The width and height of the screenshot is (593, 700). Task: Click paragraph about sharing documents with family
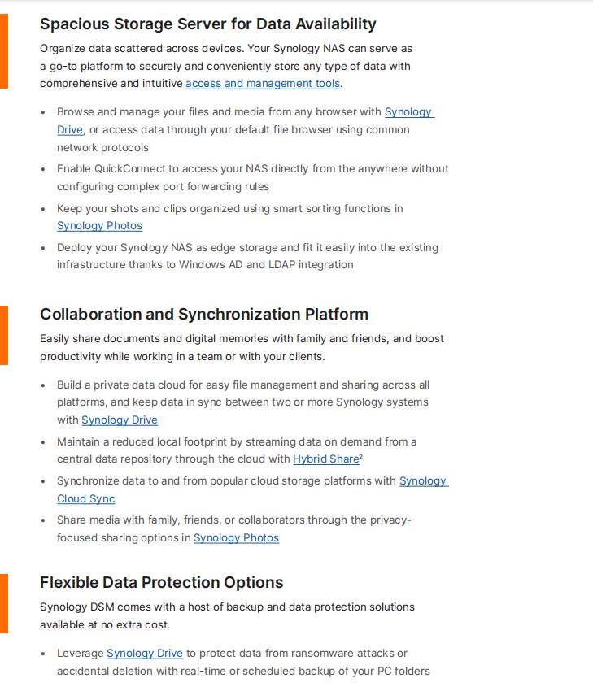[x=242, y=347]
